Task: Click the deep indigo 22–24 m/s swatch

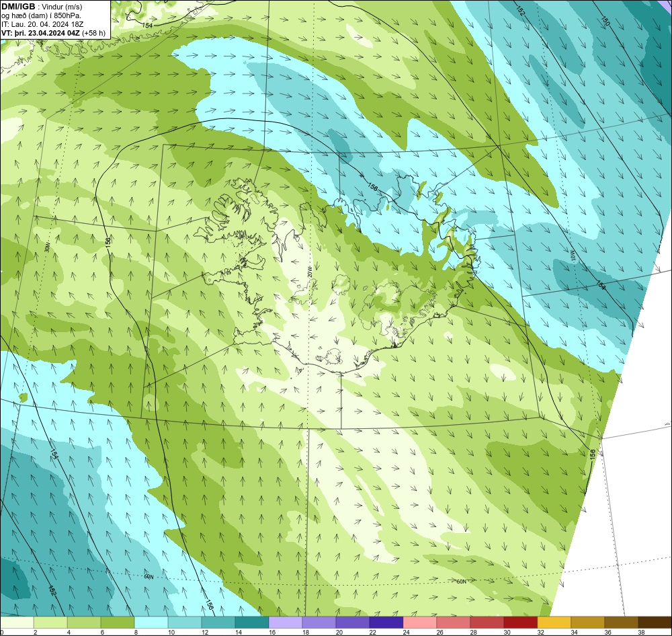Action: click(386, 623)
